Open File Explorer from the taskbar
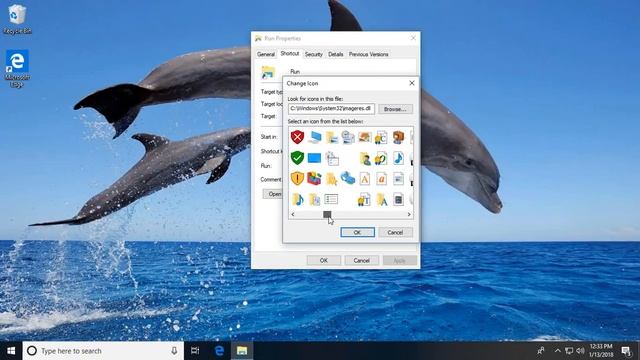This screenshot has width=640, height=360. click(242, 351)
